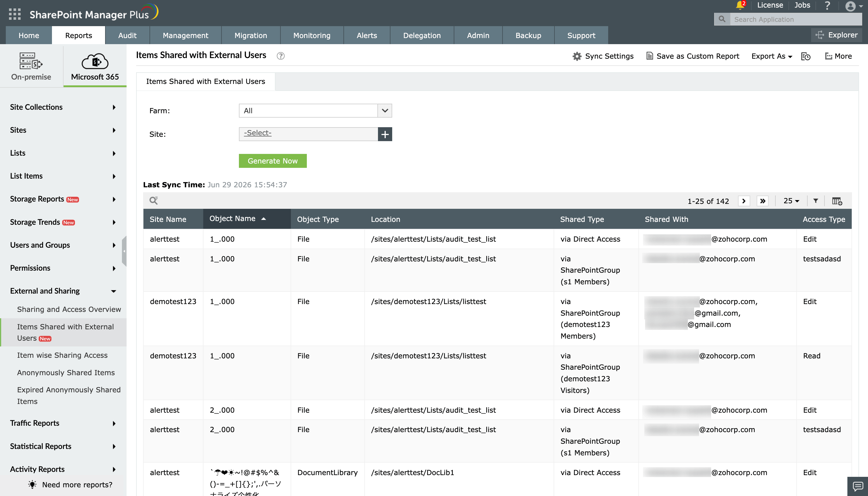This screenshot has width=868, height=496.
Task: Expand Sites section
Action: pyautogui.click(x=63, y=130)
